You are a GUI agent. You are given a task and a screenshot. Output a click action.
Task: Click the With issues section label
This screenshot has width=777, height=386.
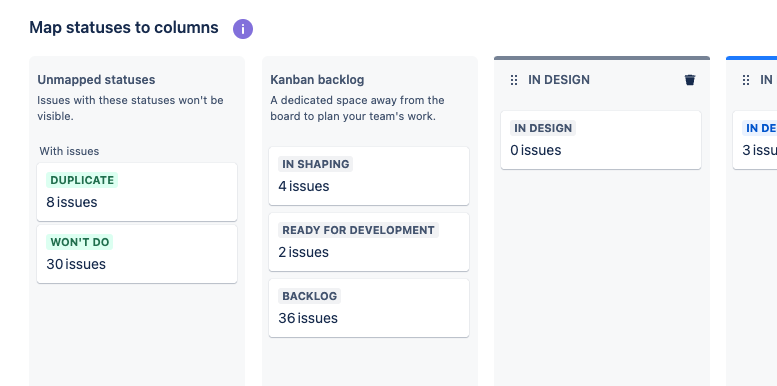[x=69, y=151]
